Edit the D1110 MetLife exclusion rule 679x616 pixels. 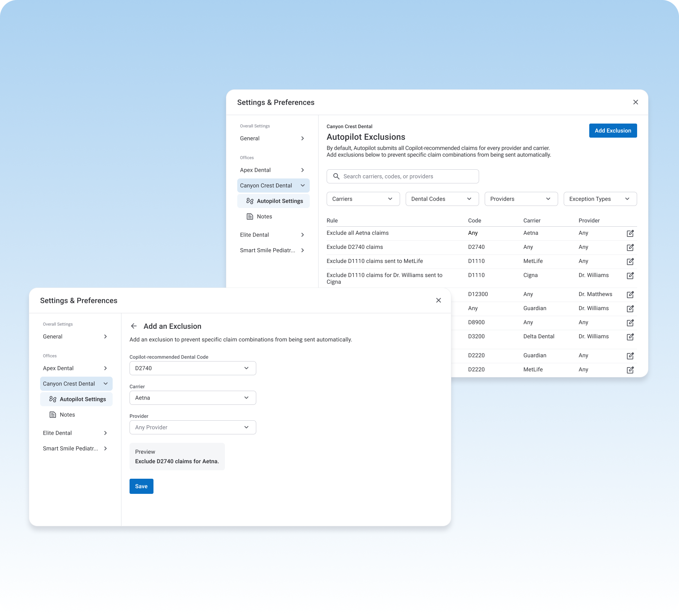coord(630,262)
